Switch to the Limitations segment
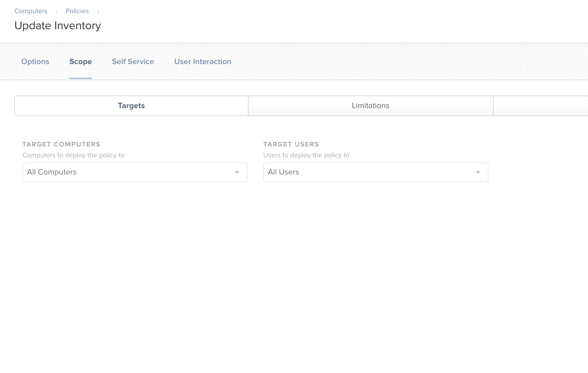This screenshot has width=588, height=373. [370, 106]
